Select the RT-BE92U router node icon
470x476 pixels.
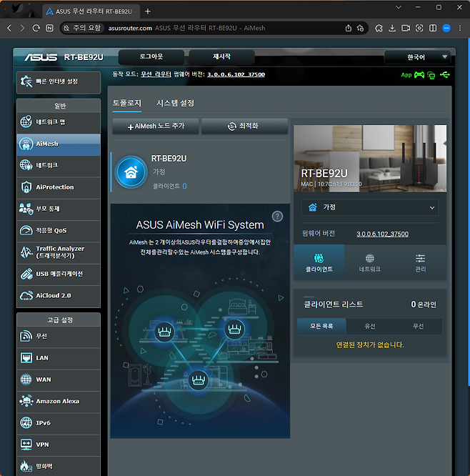tap(131, 172)
